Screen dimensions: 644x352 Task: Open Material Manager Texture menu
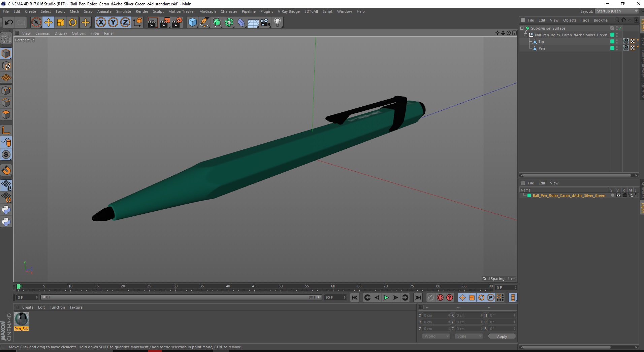pos(76,307)
